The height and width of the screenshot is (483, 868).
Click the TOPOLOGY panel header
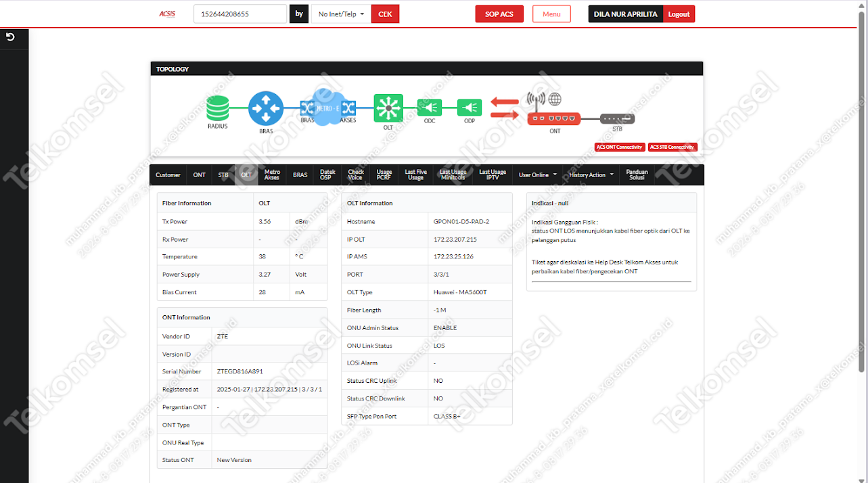(x=426, y=69)
